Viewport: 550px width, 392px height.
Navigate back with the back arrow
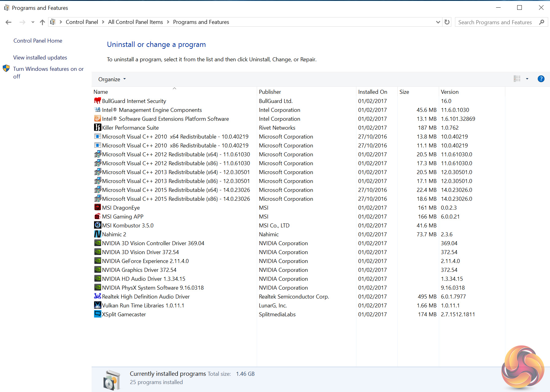coord(9,22)
